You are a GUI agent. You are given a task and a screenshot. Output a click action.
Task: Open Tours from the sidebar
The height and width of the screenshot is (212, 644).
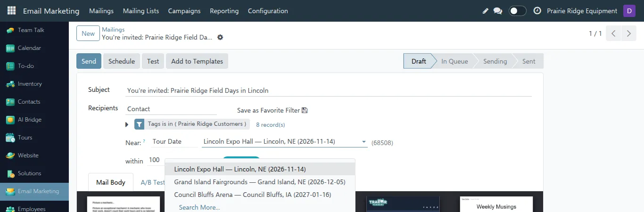[34, 138]
